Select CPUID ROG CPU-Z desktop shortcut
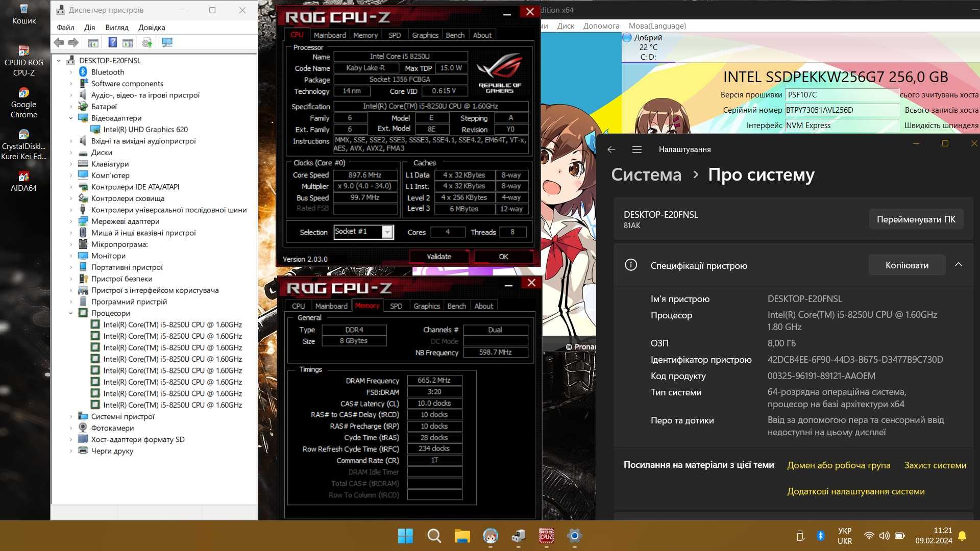This screenshot has height=551, width=980. 24,61
